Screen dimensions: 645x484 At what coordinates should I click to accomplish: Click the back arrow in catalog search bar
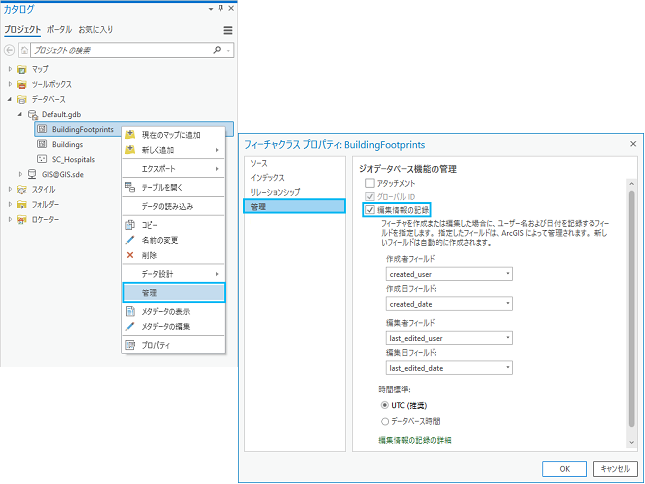point(9,49)
